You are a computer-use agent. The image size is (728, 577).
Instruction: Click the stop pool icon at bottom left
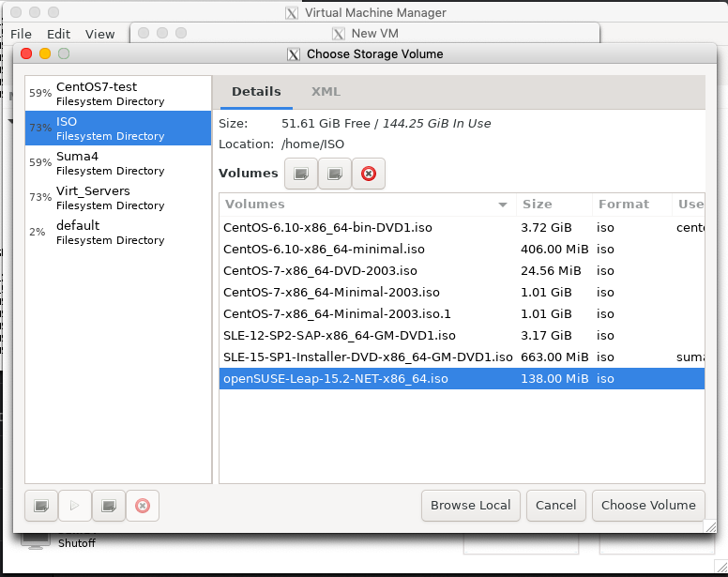tap(109, 506)
